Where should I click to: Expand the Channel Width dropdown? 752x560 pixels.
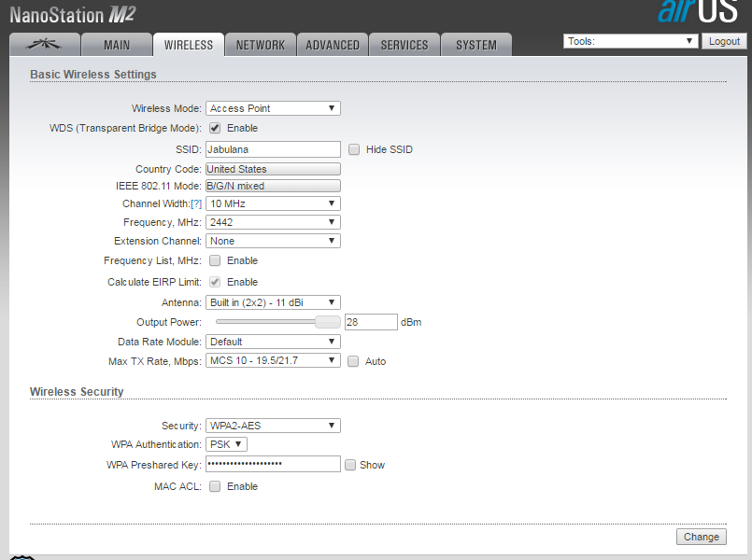click(273, 203)
